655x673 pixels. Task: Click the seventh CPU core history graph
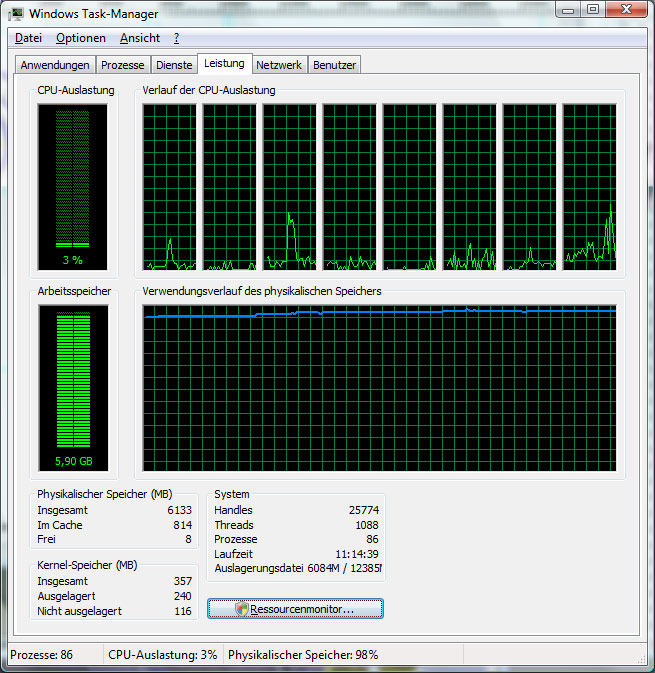point(530,187)
